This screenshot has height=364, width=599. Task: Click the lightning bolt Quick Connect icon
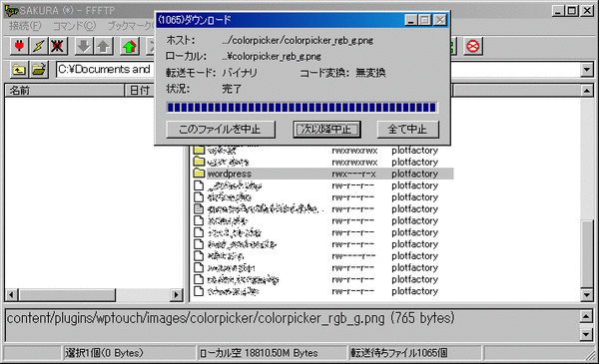pos(39,47)
